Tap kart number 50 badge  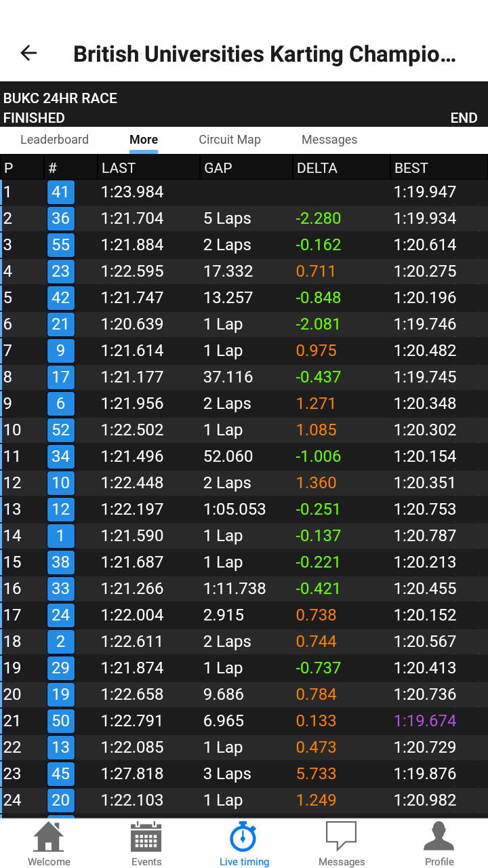coord(61,721)
